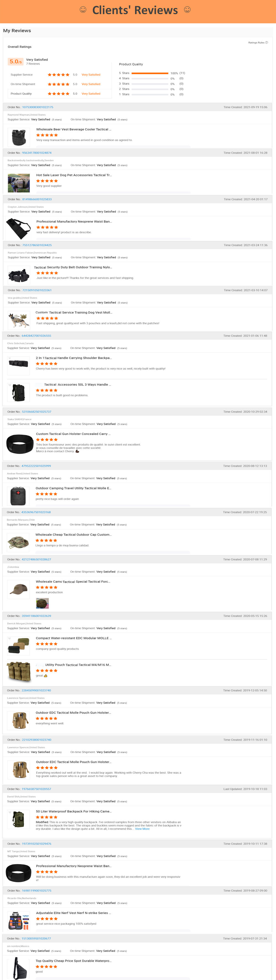Click the stars under the Tactical Security Duty Belt title
This screenshot has width=276, height=980.
(46, 273)
